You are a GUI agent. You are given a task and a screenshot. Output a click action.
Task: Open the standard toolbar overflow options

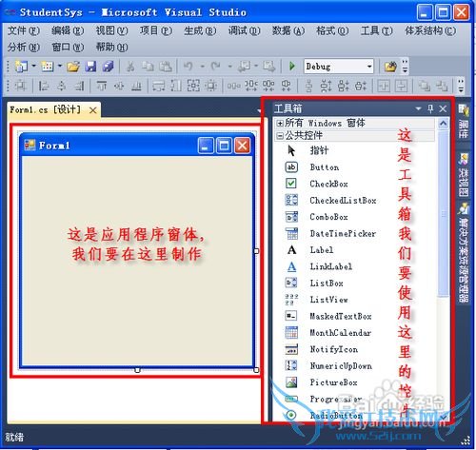[405, 67]
